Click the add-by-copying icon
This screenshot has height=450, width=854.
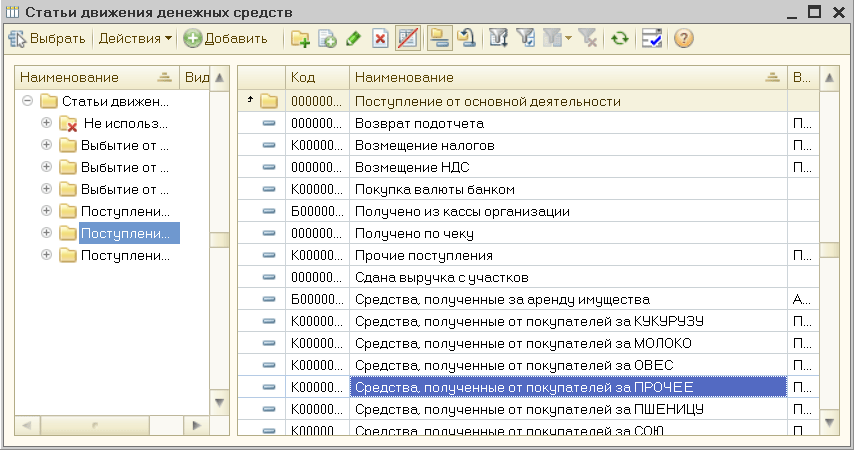pos(326,39)
